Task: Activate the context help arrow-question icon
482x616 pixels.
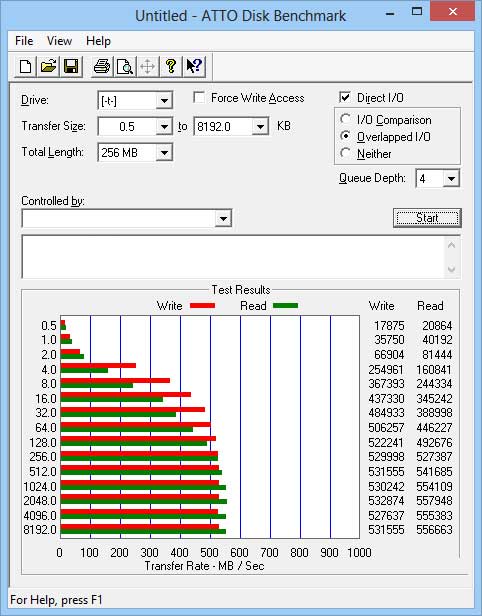Action: pyautogui.click(x=194, y=66)
